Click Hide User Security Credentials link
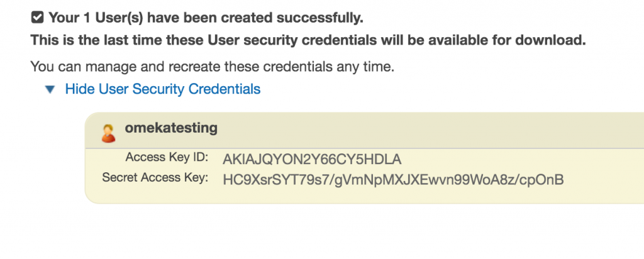 (163, 89)
